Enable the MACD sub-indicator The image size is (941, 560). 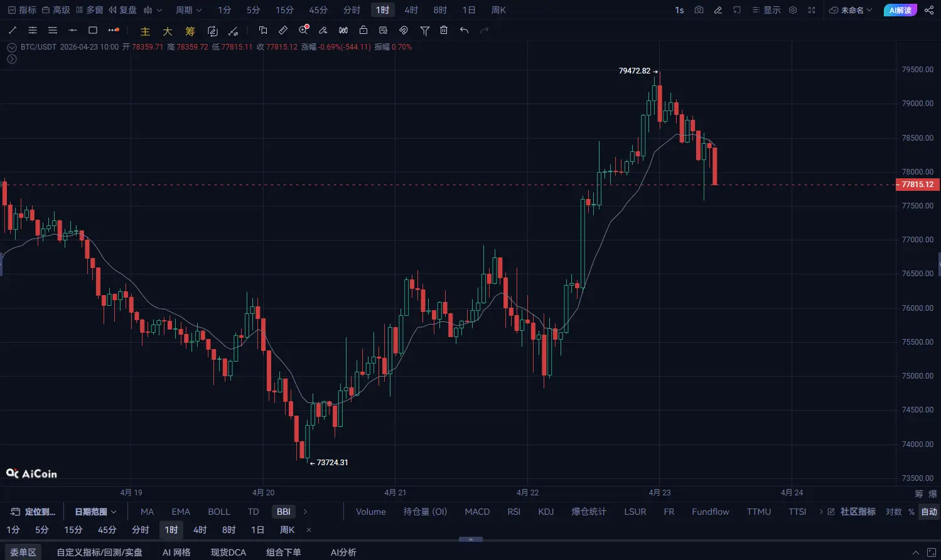tap(477, 512)
